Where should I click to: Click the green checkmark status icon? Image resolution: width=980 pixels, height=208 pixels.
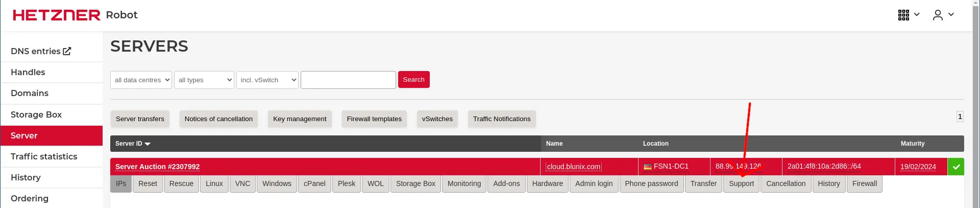pos(955,167)
